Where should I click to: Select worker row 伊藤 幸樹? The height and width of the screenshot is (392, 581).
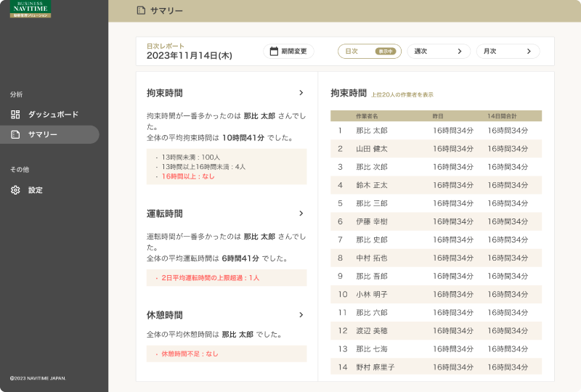(436, 221)
